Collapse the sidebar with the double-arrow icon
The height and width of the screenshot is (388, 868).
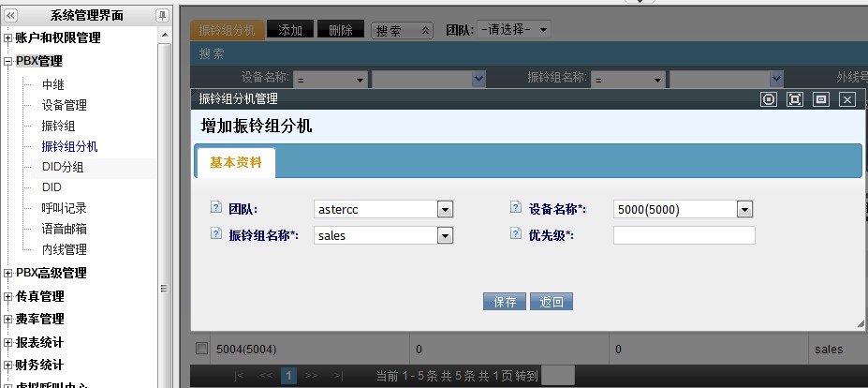coord(10,15)
